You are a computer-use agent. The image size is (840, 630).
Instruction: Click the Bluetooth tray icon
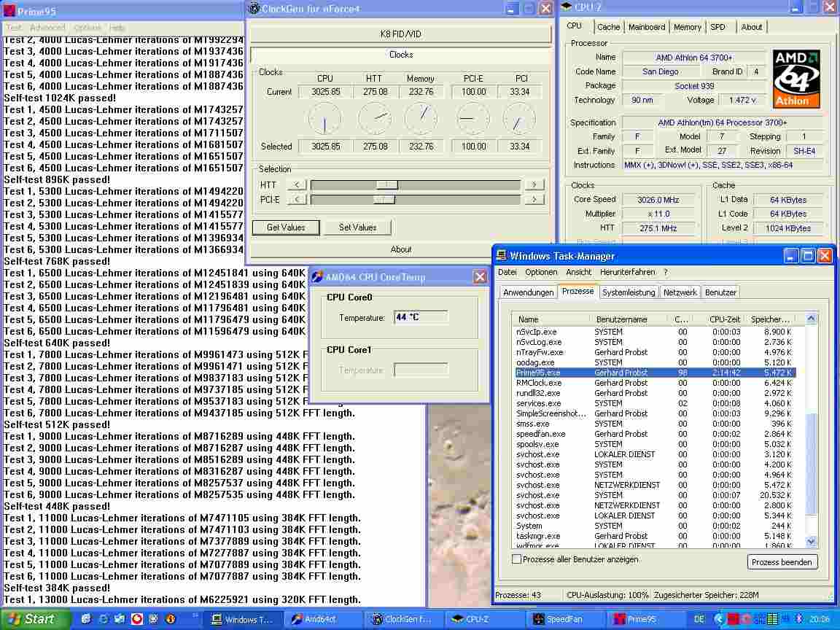pyautogui.click(x=798, y=619)
